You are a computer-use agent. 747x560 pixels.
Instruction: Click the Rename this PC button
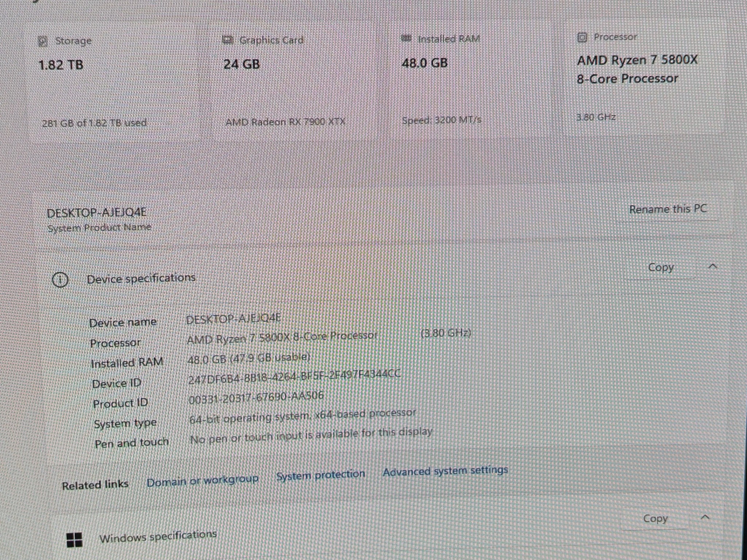point(668,209)
